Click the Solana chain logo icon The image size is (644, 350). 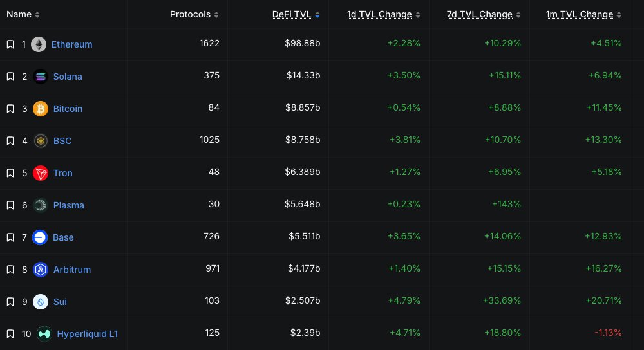coord(41,77)
